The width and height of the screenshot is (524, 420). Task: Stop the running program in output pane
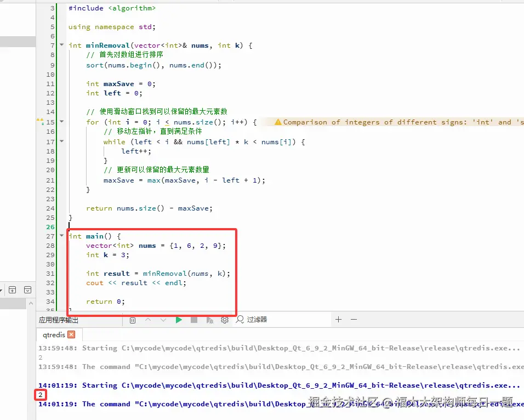point(194,320)
